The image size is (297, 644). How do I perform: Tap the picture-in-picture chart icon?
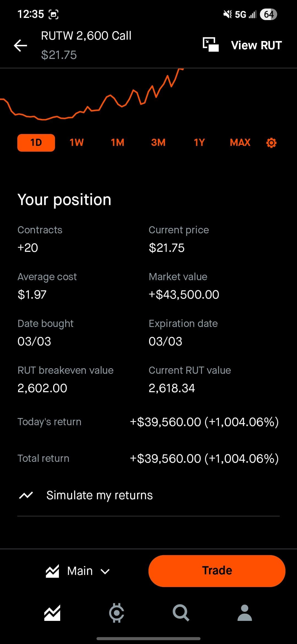[x=211, y=45]
